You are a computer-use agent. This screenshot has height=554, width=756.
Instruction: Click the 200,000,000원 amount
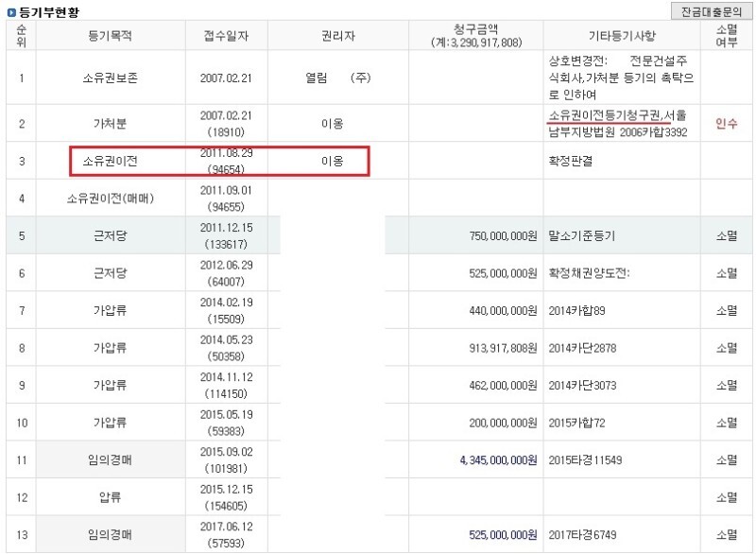(x=503, y=423)
